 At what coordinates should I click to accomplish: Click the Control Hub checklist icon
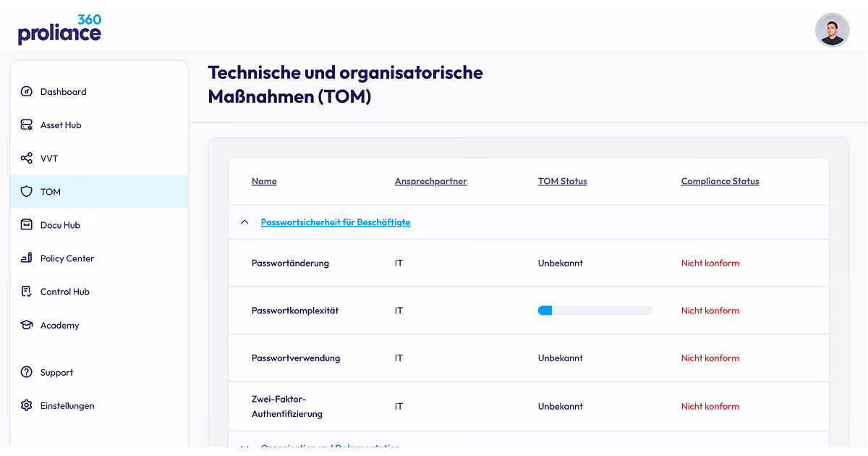pyautogui.click(x=27, y=292)
